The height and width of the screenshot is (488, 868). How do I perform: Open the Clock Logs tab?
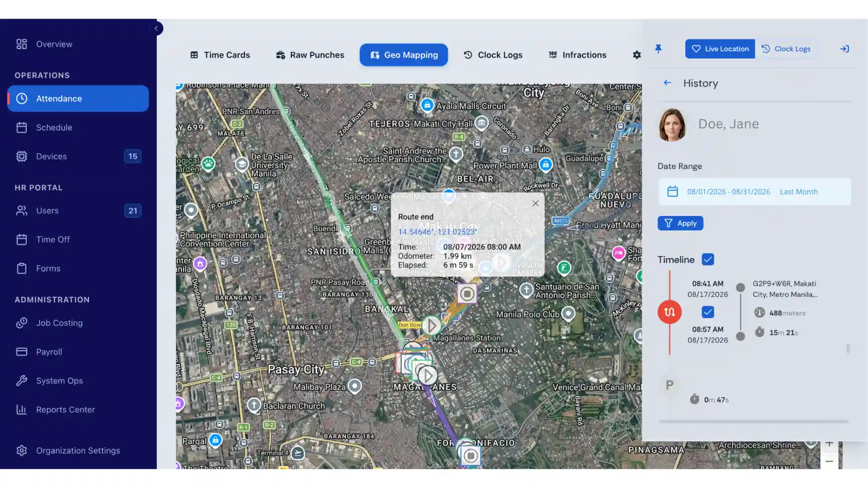[493, 55]
